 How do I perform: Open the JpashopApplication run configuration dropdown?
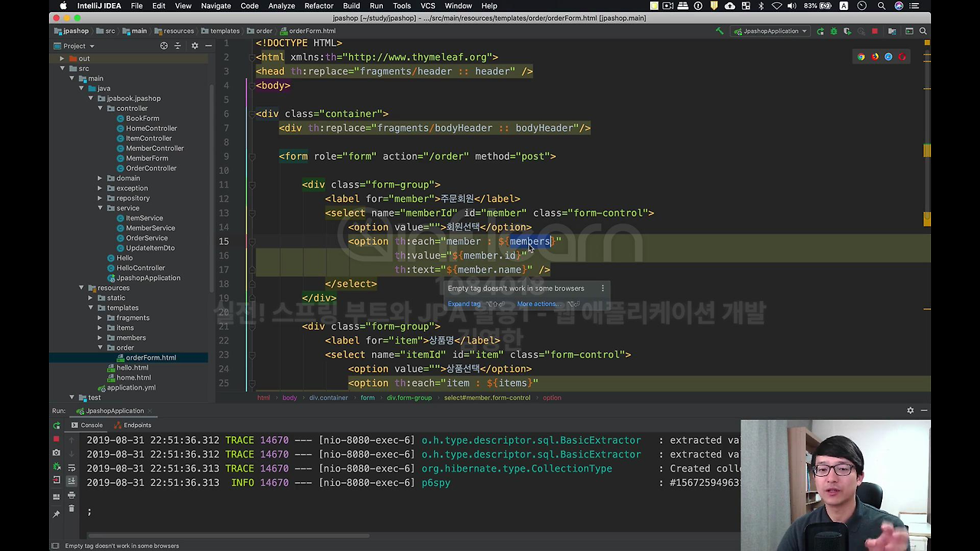(772, 31)
